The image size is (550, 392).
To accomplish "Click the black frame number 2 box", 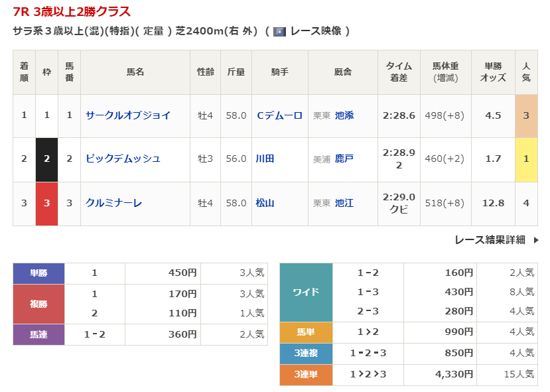I will (46, 159).
